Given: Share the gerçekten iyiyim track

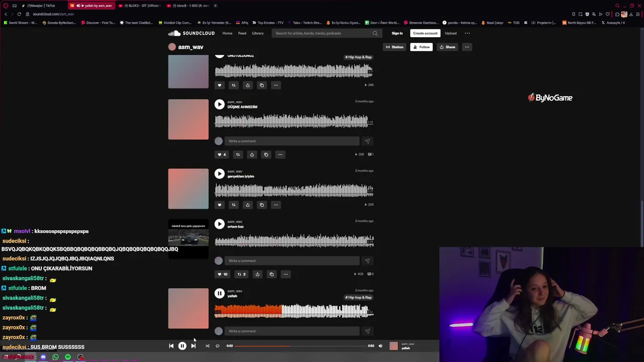Looking at the screenshot, I should click(x=248, y=205).
